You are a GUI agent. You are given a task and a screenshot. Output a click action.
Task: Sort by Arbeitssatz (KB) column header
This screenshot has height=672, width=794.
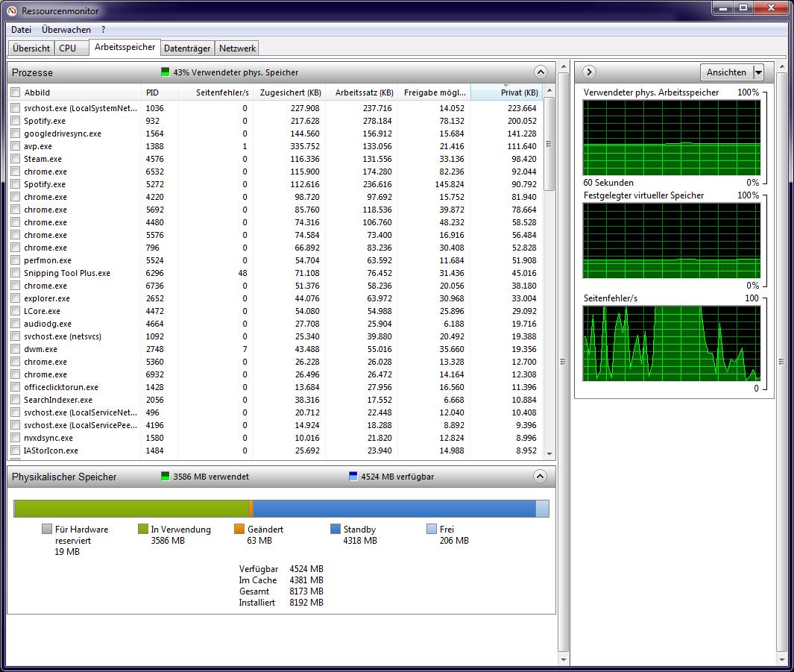pyautogui.click(x=364, y=92)
